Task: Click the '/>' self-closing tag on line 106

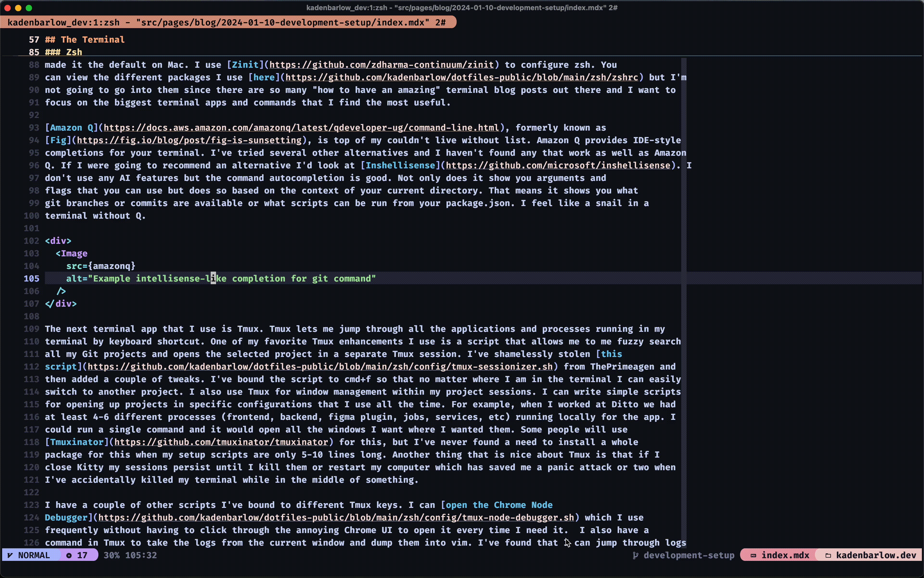Action: coord(61,291)
